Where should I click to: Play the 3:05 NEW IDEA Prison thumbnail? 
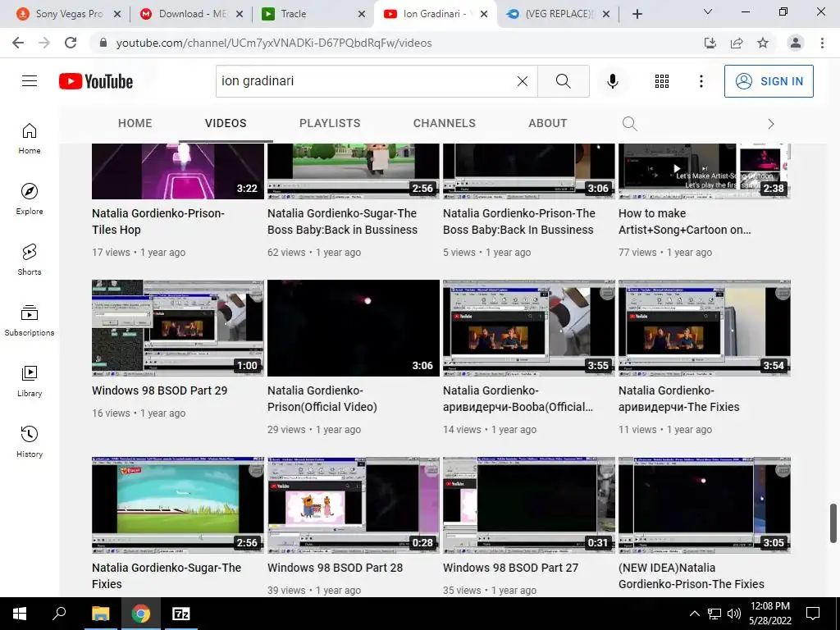[705, 504]
